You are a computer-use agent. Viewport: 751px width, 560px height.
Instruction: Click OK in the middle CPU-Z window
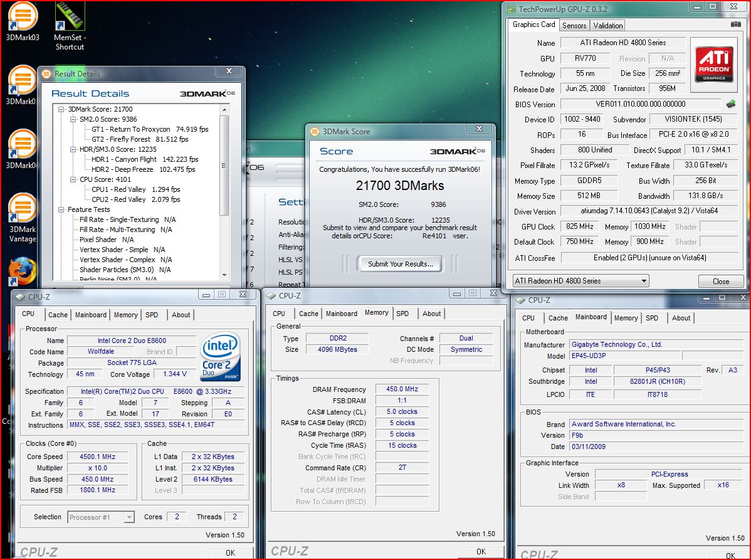tap(481, 551)
